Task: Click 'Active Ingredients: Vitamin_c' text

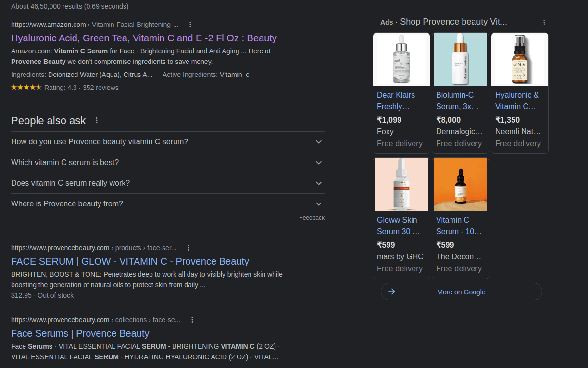Action: tap(206, 75)
